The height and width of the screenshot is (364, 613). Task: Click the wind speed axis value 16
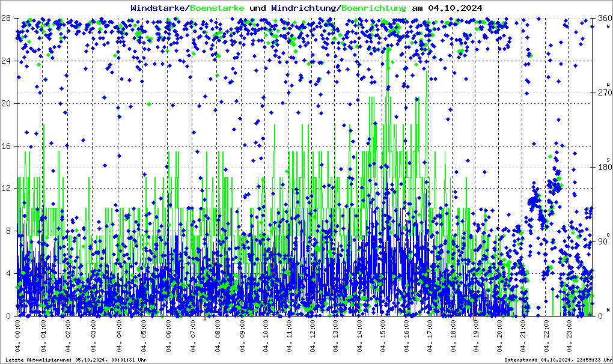point(5,146)
